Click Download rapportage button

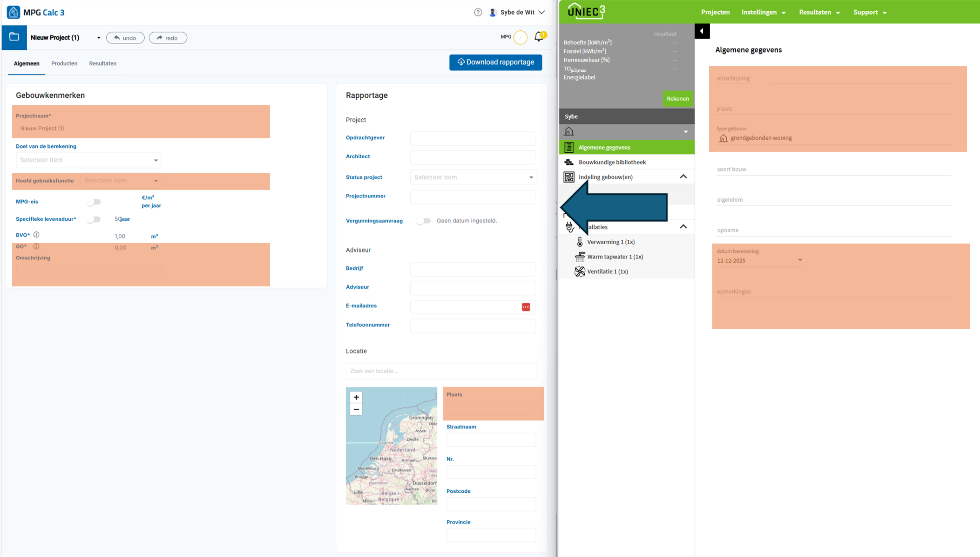click(x=495, y=62)
